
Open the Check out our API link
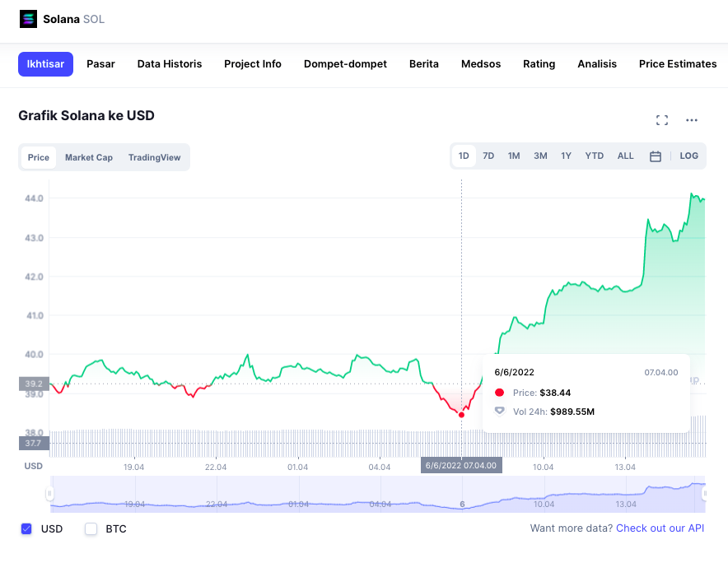pyautogui.click(x=660, y=528)
